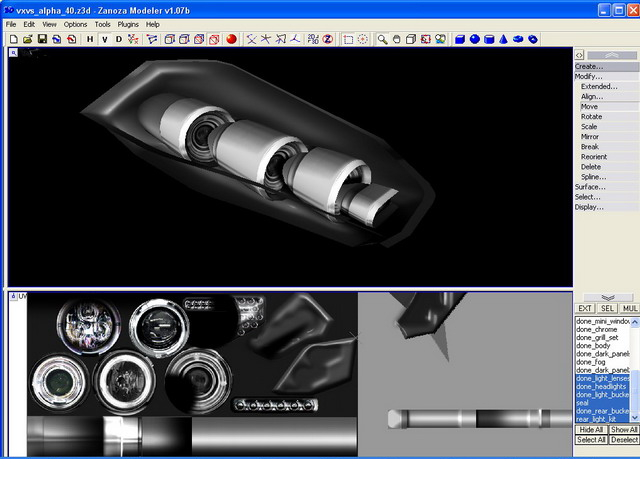This screenshot has height=477, width=640.
Task: Open the Options menu
Action: tap(75, 24)
